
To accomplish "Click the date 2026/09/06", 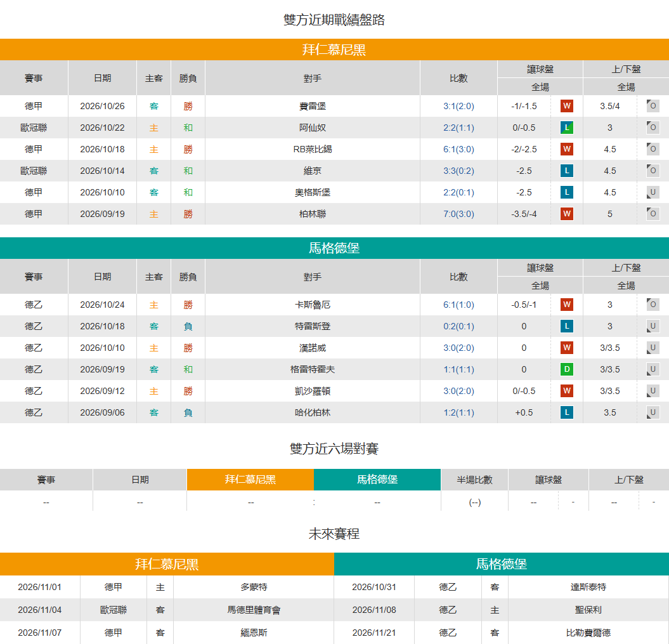I will pos(102,412).
